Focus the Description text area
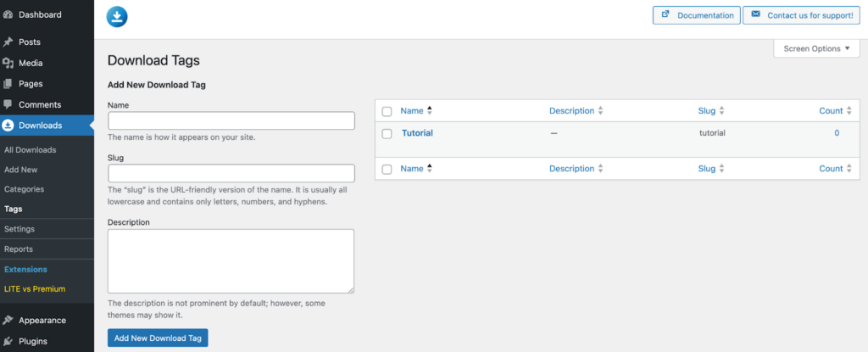 [231, 261]
